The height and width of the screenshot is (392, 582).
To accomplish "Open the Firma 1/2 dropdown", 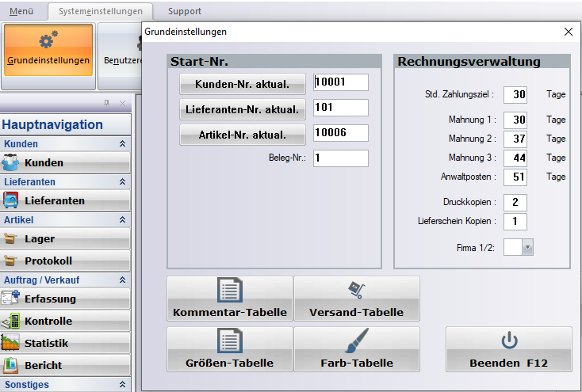I will pyautogui.click(x=528, y=248).
